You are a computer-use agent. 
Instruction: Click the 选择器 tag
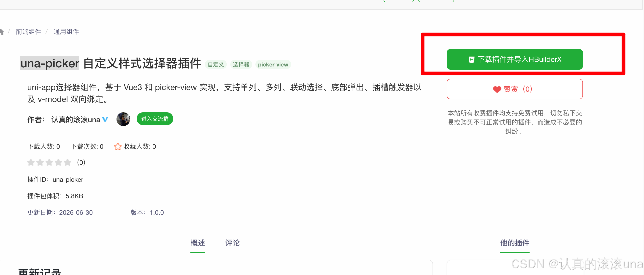241,65
